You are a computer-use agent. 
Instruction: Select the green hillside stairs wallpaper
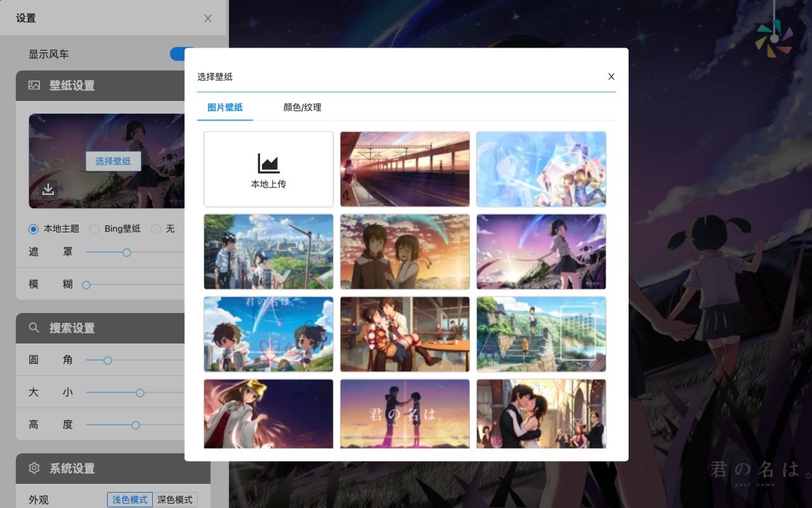pos(541,334)
